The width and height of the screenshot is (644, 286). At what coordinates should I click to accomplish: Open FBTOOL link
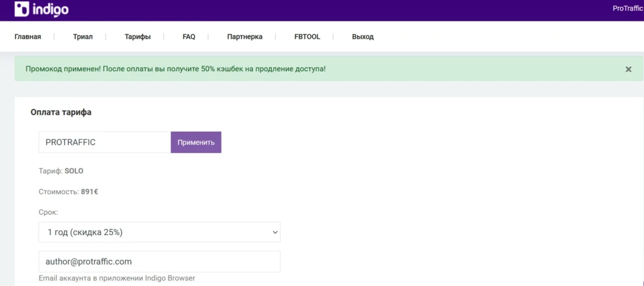pyautogui.click(x=307, y=37)
